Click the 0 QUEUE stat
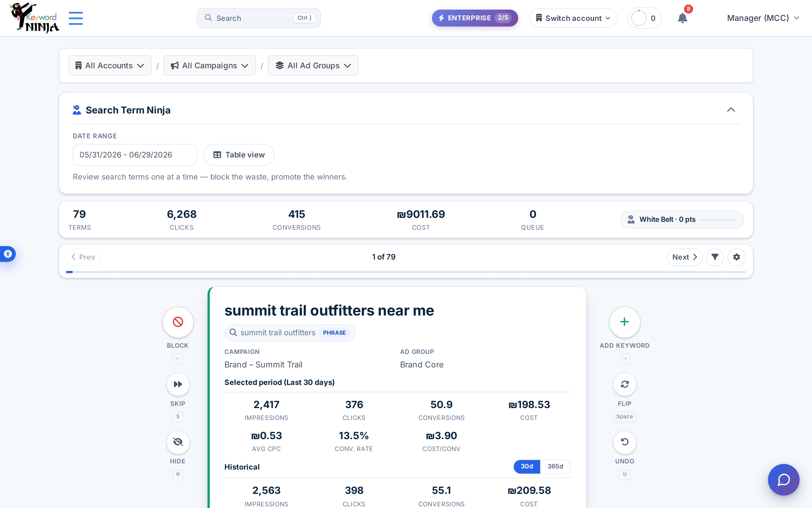 pos(533,220)
